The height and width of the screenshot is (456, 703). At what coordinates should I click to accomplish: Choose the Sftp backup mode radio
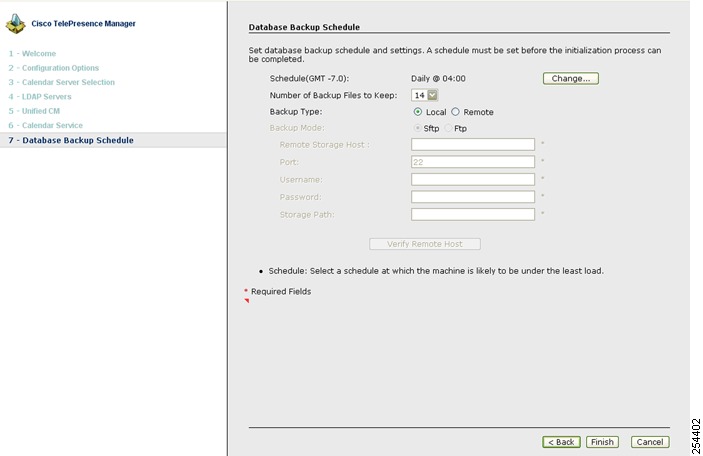click(417, 128)
